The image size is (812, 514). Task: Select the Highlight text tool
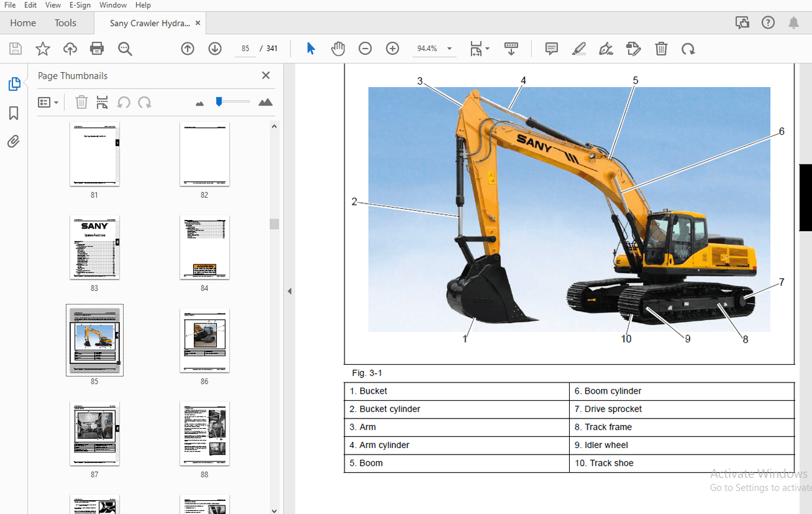579,48
